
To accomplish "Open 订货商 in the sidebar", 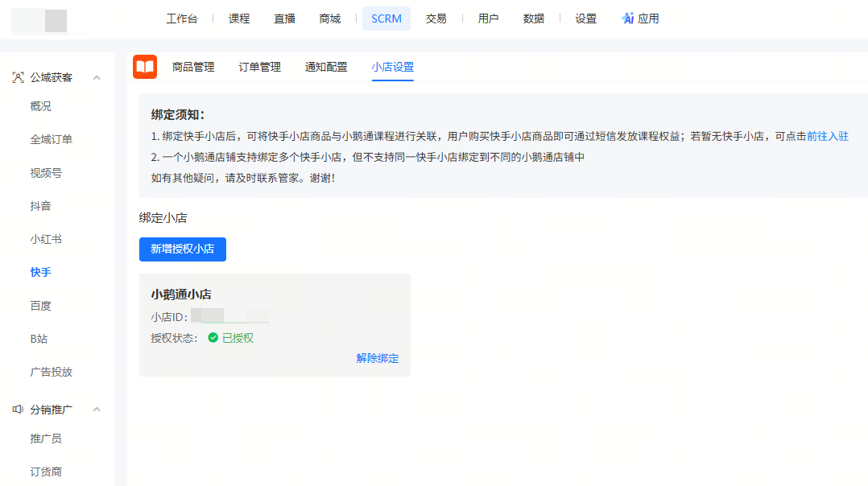I will pos(46,472).
